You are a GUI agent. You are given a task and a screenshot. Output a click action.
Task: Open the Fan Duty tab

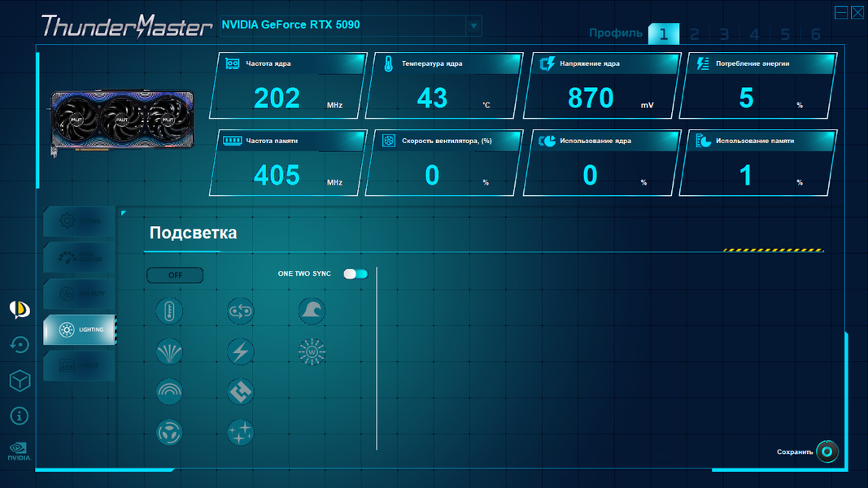pos(80,294)
